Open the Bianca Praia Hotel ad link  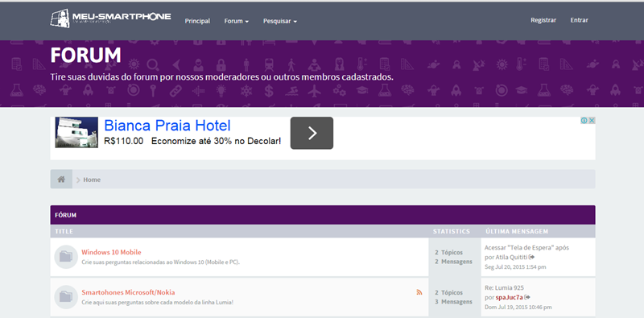(x=167, y=126)
